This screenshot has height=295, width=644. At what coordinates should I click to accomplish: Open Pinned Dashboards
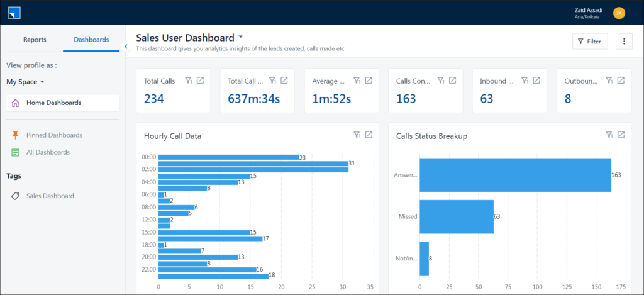coord(53,135)
